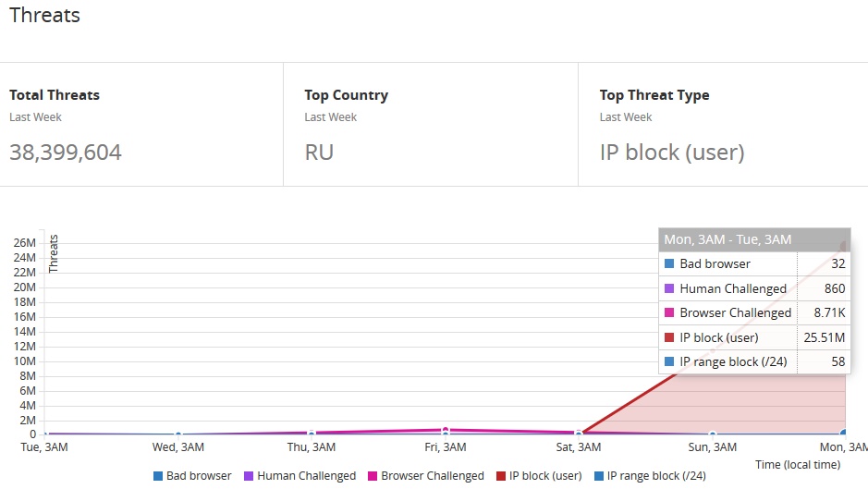Select the Thu, 3AM data point on chart
Screen dimensions: 868x489
(312, 433)
